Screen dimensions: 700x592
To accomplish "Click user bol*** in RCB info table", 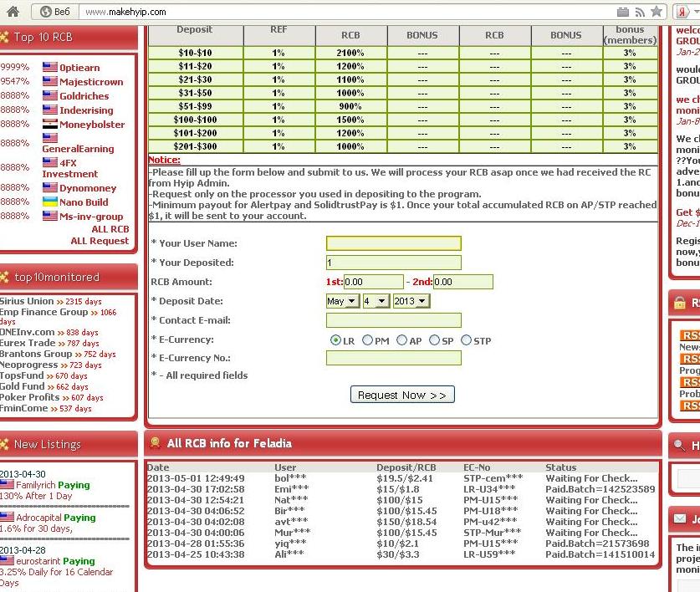I will click(x=290, y=478).
